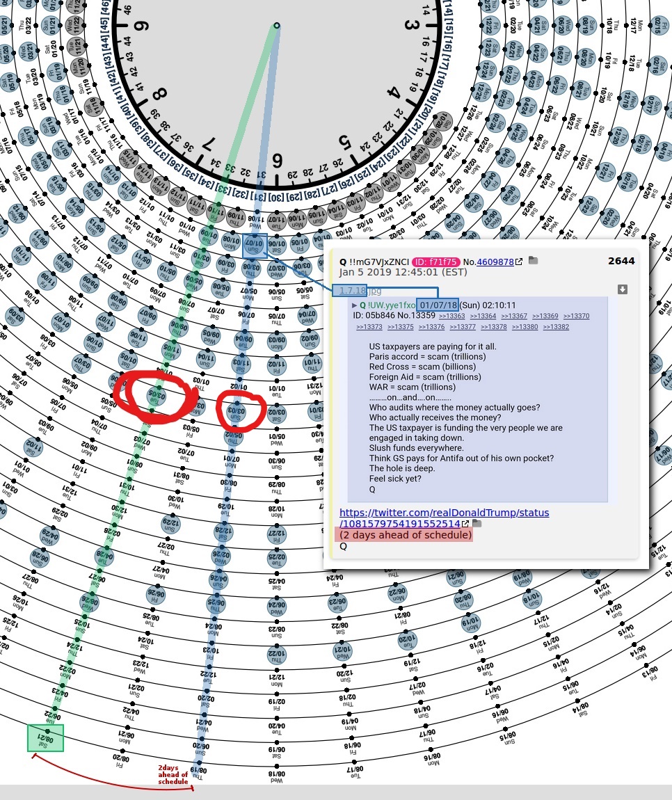Click line 'Red Cross = scam (billions)'
The width and height of the screenshot is (672, 800).
[x=422, y=367]
